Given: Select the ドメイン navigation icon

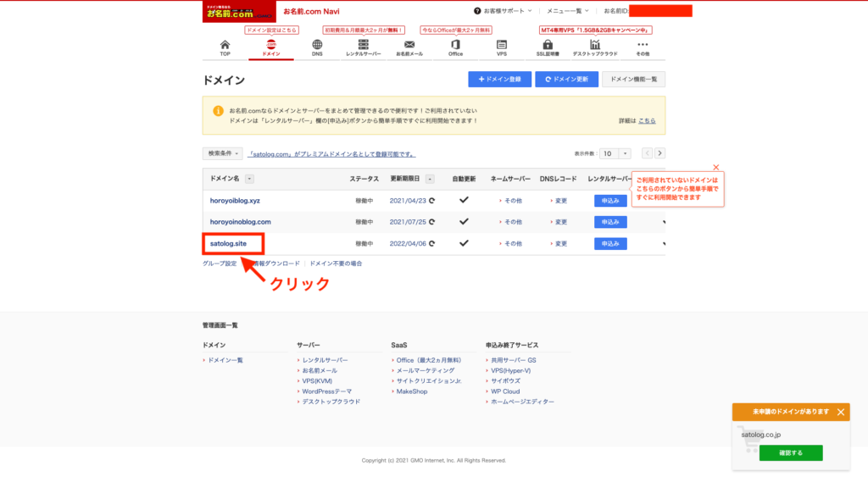Looking at the screenshot, I should pos(270,47).
